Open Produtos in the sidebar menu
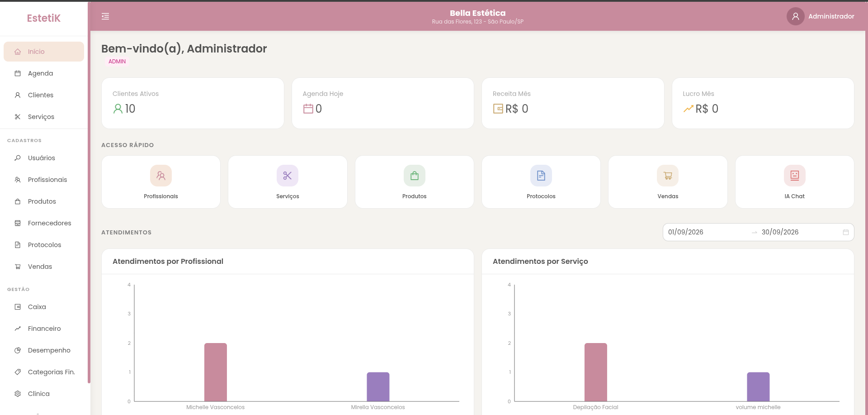This screenshot has height=415, width=868. tap(44, 201)
